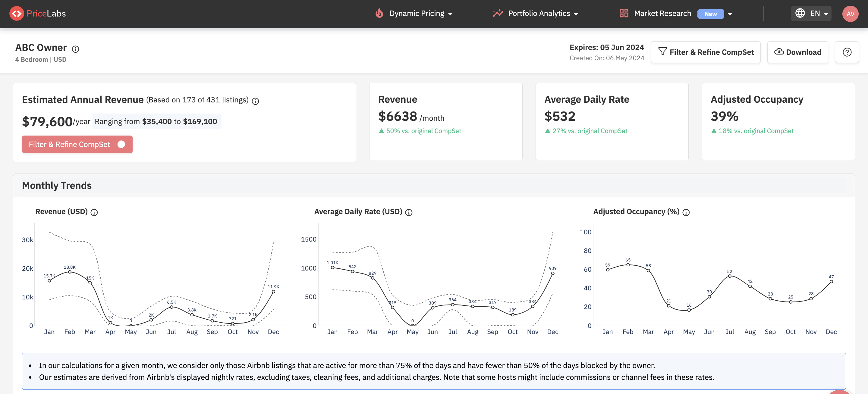Select the Market Research menu item
Viewport: 868px width, 394px height.
(662, 13)
